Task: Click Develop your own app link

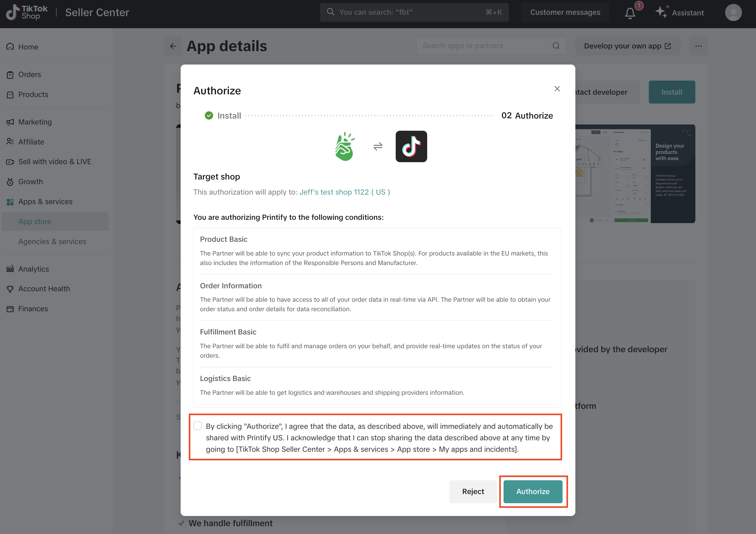Action: coord(627,46)
